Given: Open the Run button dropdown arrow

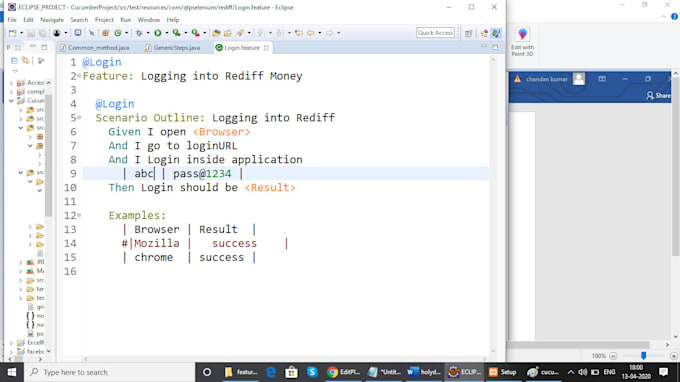Looking at the screenshot, I should [167, 33].
